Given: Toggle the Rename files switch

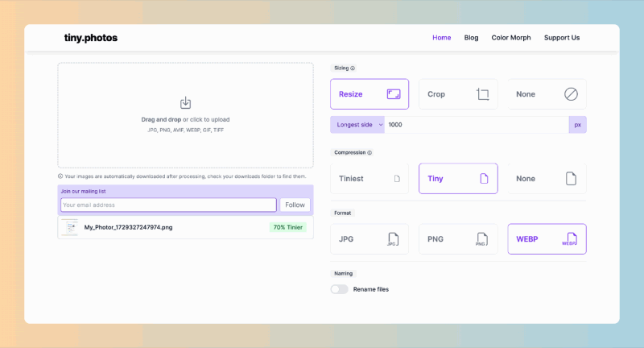Looking at the screenshot, I should pos(339,289).
